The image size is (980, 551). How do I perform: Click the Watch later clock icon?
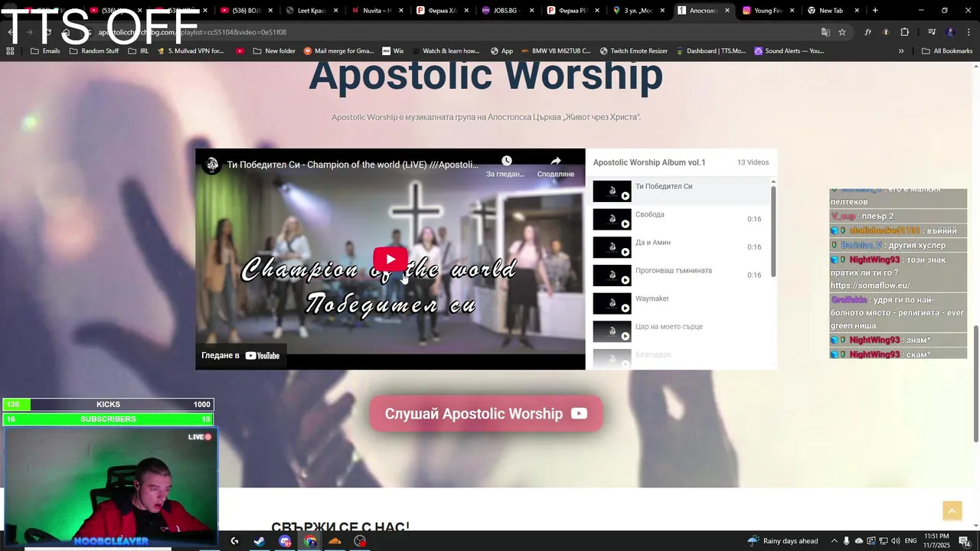coord(506,161)
